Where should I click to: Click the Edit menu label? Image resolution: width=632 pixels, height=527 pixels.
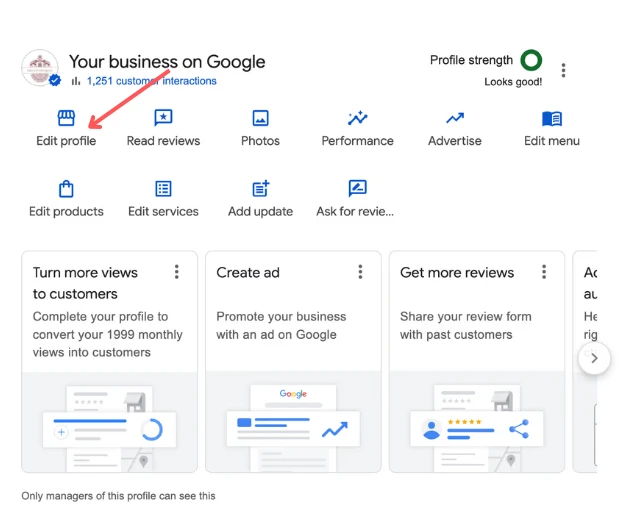552,141
